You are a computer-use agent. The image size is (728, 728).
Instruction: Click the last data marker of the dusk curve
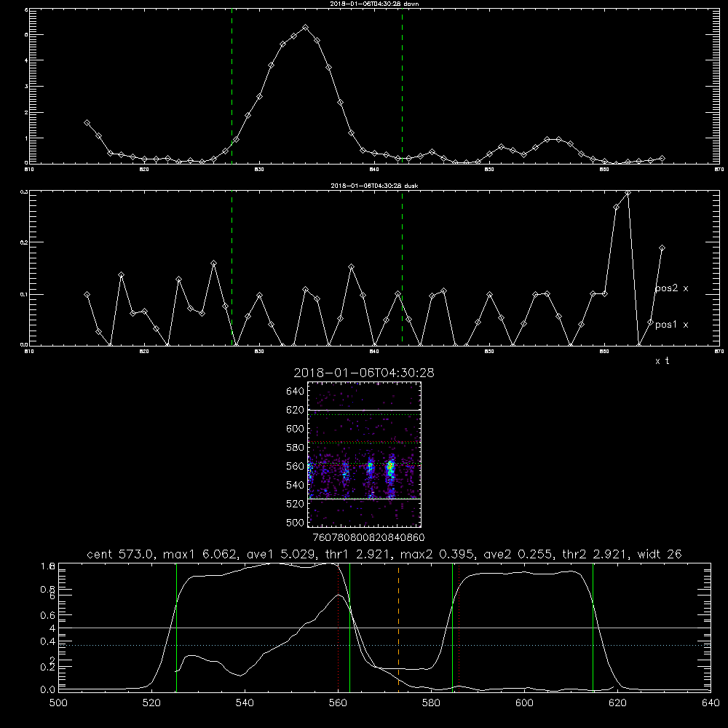662,248
